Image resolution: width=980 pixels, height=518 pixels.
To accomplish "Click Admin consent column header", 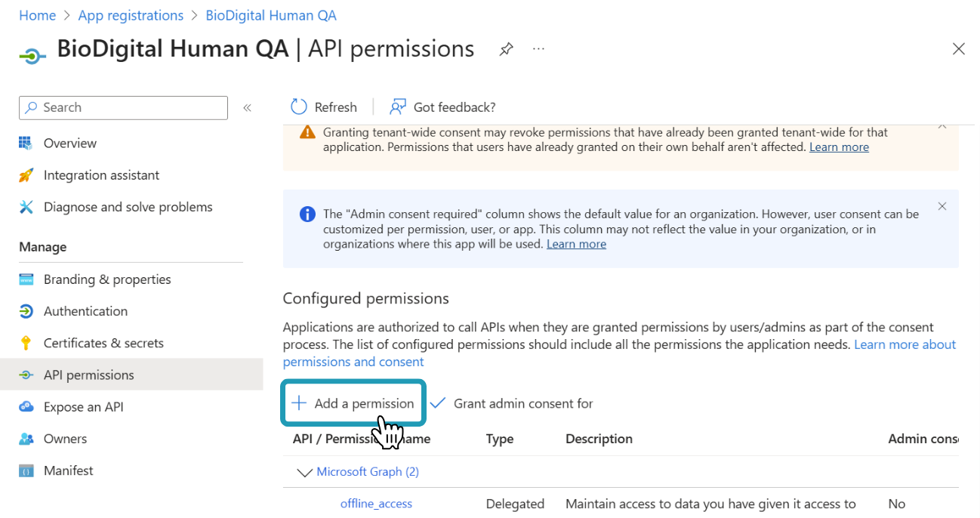I will [x=923, y=439].
